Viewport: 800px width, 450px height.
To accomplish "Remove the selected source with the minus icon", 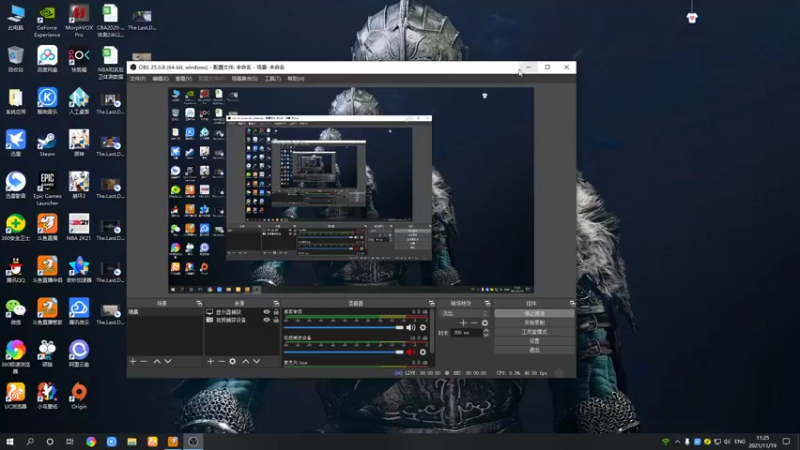I will [221, 361].
